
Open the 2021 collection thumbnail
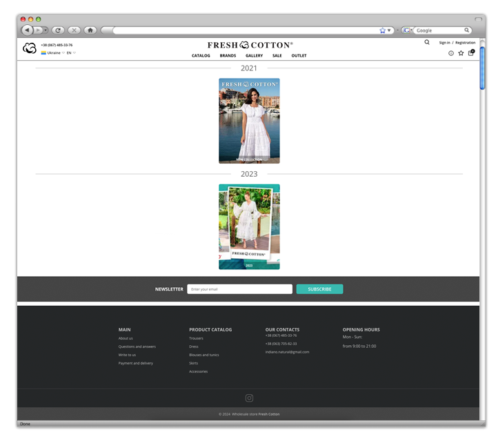pyautogui.click(x=249, y=121)
